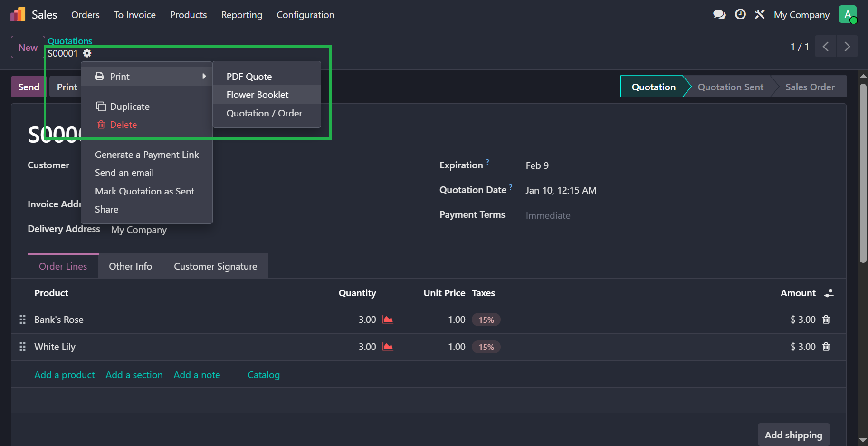Open the user avatar menu
This screenshot has height=446, width=868.
coord(848,14)
